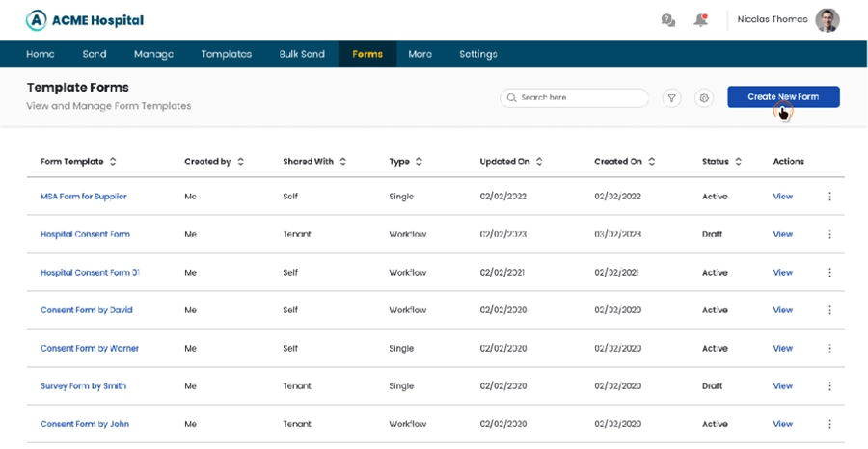Click View for Consent Form by David

click(x=783, y=310)
